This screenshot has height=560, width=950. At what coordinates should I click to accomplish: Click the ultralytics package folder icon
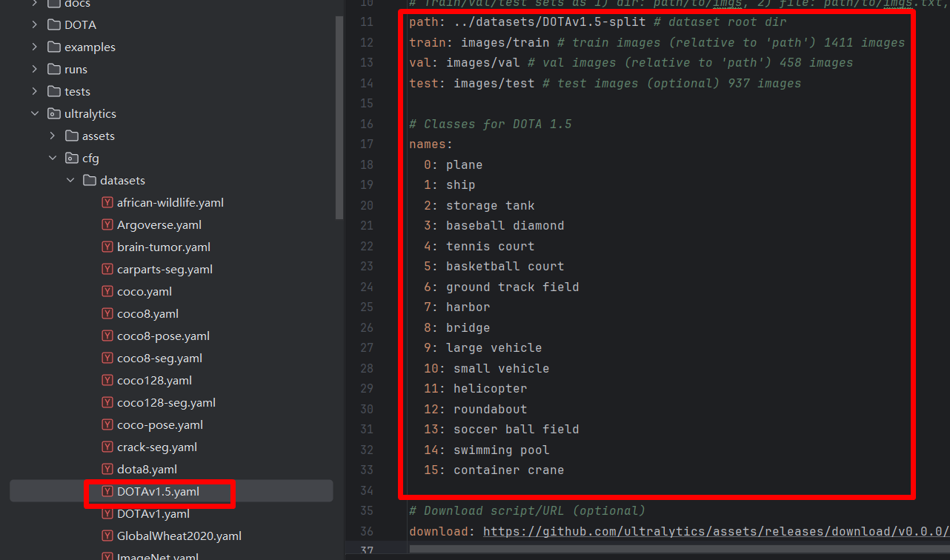click(53, 113)
